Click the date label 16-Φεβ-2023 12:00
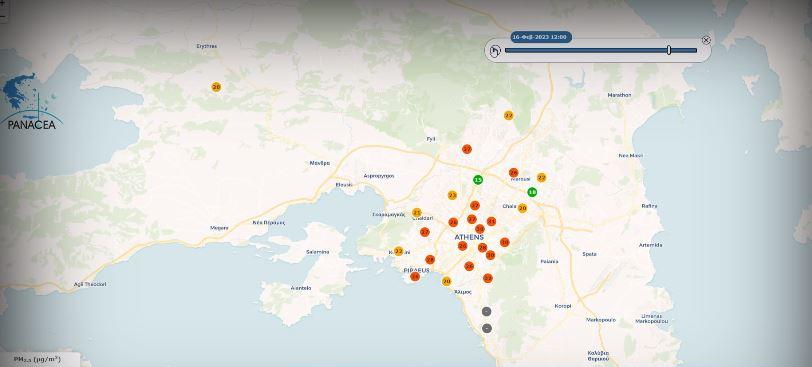This screenshot has width=812, height=367. point(541,37)
